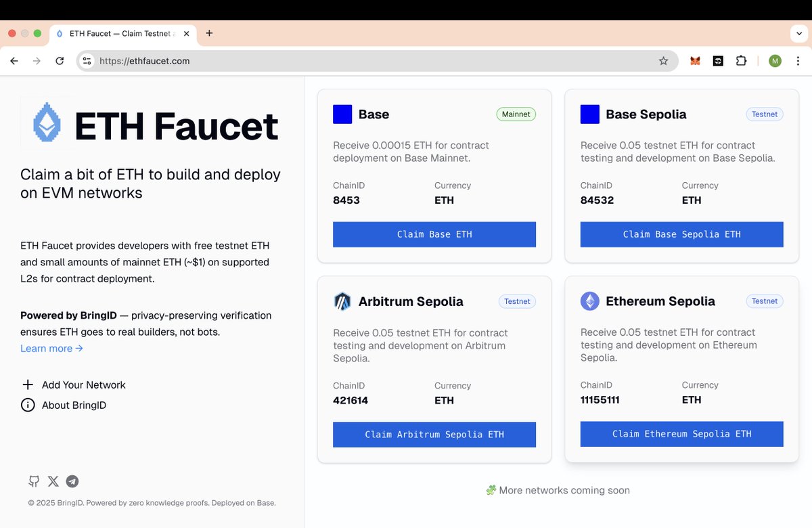Image resolution: width=812 pixels, height=528 pixels.
Task: Click the Testnet badge on Ethereum Sepolia
Action: coord(765,301)
